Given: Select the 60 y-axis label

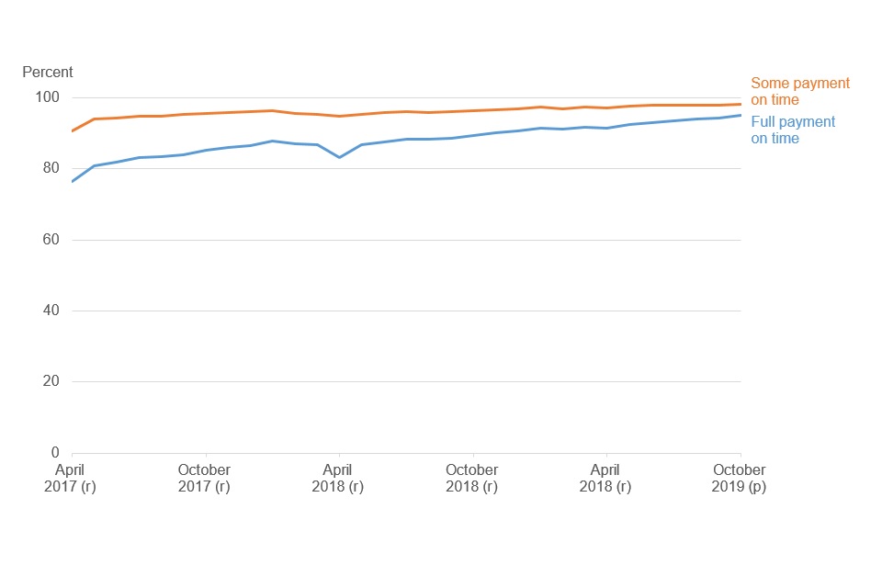Looking at the screenshot, I should [51, 239].
